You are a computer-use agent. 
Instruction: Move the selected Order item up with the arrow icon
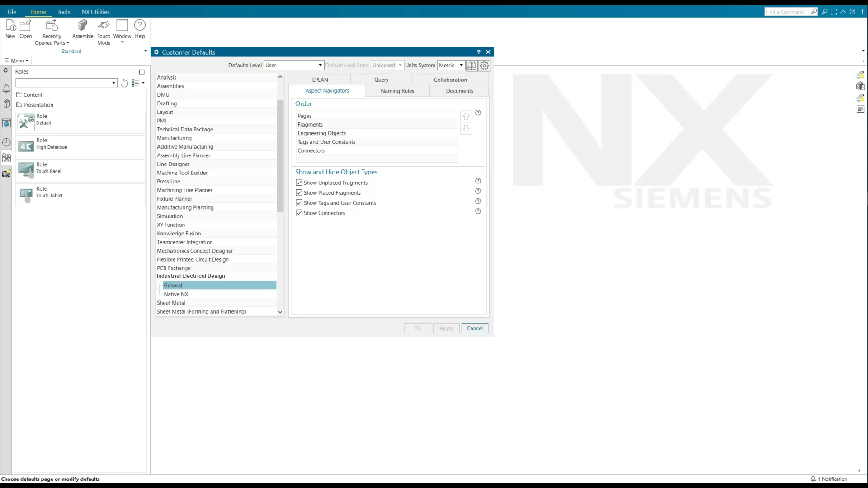pyautogui.click(x=467, y=116)
